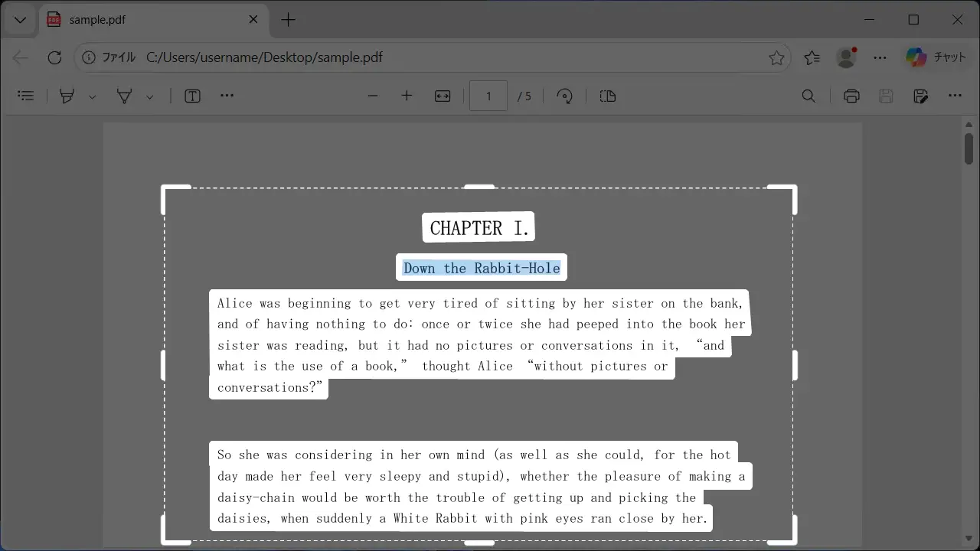The width and height of the screenshot is (980, 551).
Task: Zoom in with the plus button
Action: (x=407, y=96)
